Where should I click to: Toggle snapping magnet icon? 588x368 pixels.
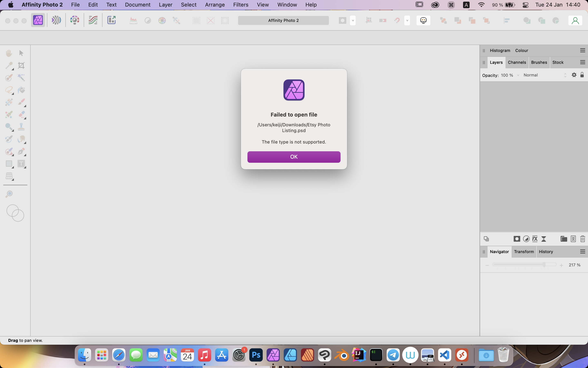pyautogui.click(x=397, y=20)
